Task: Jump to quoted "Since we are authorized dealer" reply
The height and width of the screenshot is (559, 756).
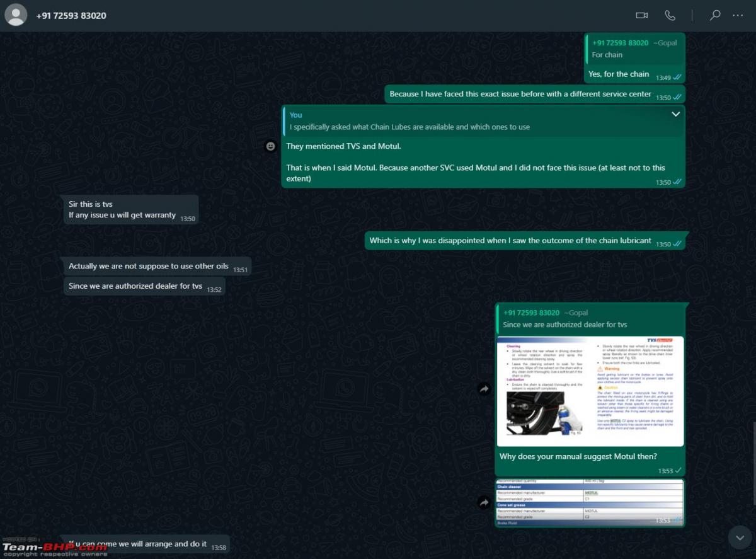Action: coord(590,319)
